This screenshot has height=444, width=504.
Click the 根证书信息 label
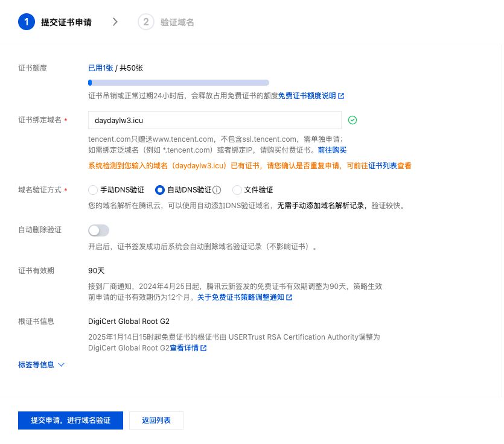pyautogui.click(x=36, y=322)
